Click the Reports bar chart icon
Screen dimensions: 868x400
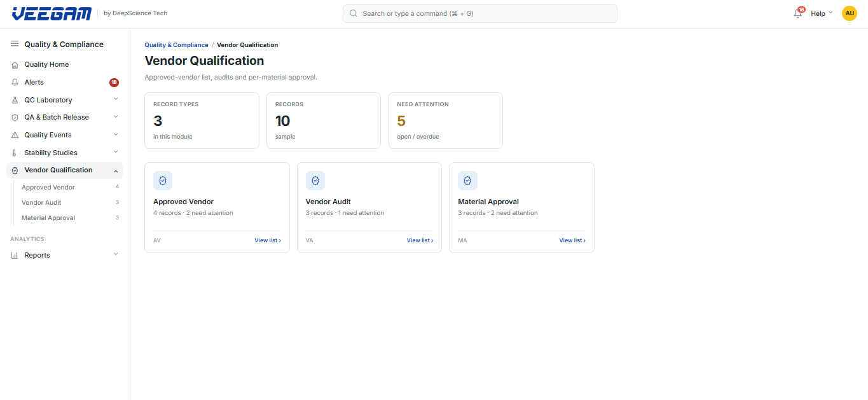pos(15,255)
